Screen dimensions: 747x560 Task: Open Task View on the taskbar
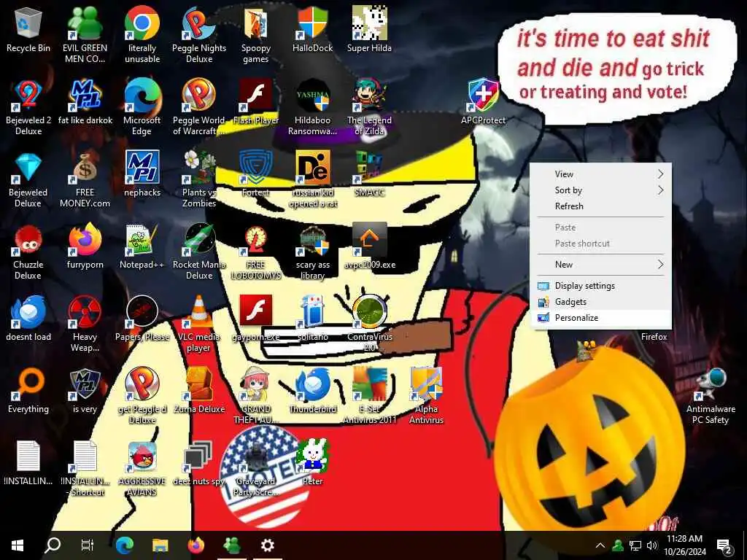[88, 545]
